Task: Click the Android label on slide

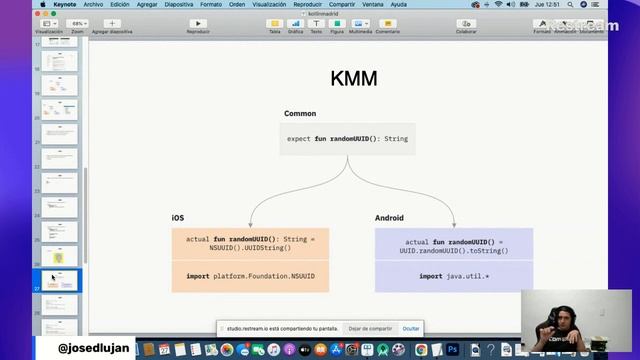Action: 389,218
